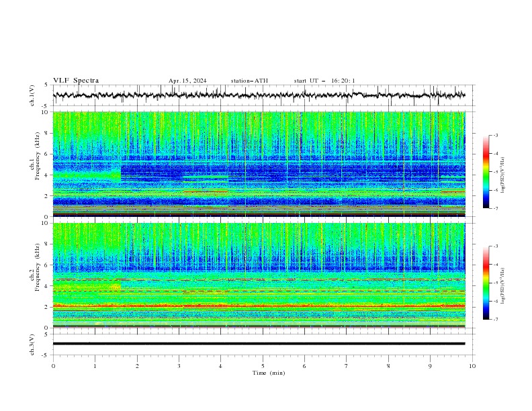Click the bright green 4 kHz patch in ch.1

point(87,175)
